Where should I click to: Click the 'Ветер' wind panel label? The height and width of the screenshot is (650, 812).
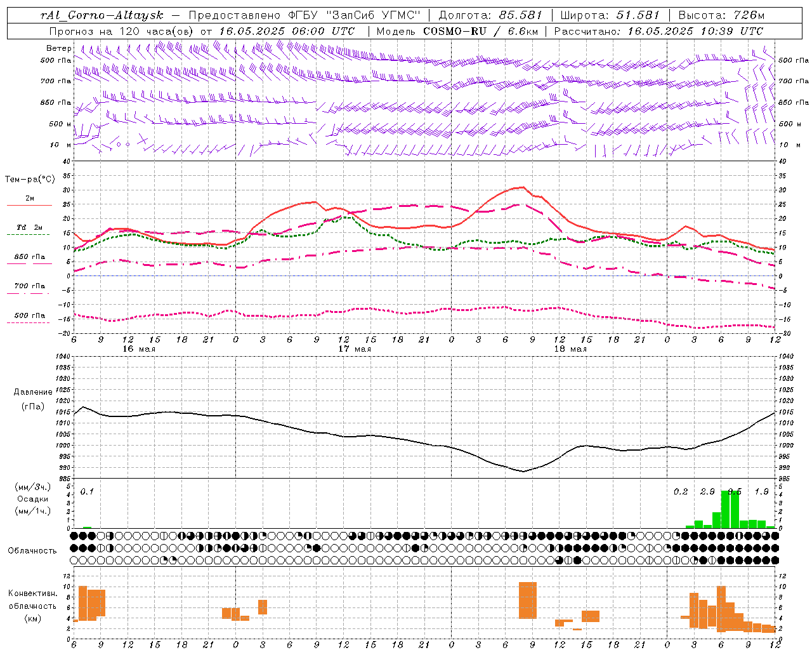(x=59, y=48)
